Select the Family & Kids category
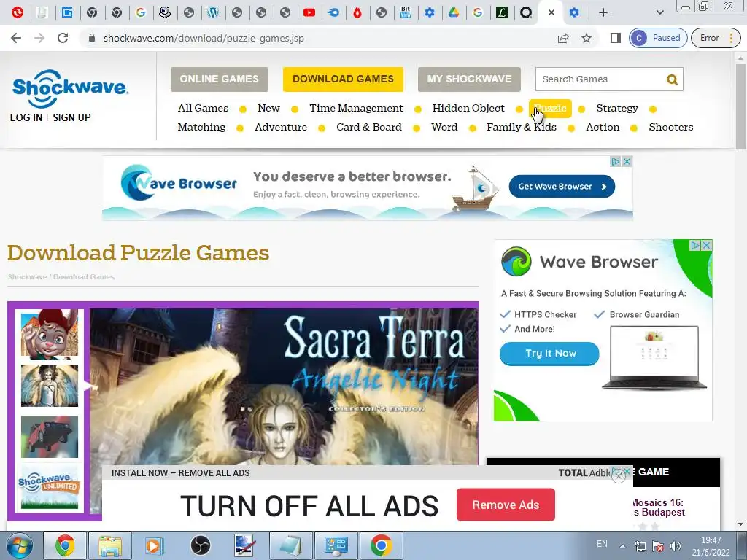Viewport: 747px width, 560px height. tap(522, 127)
